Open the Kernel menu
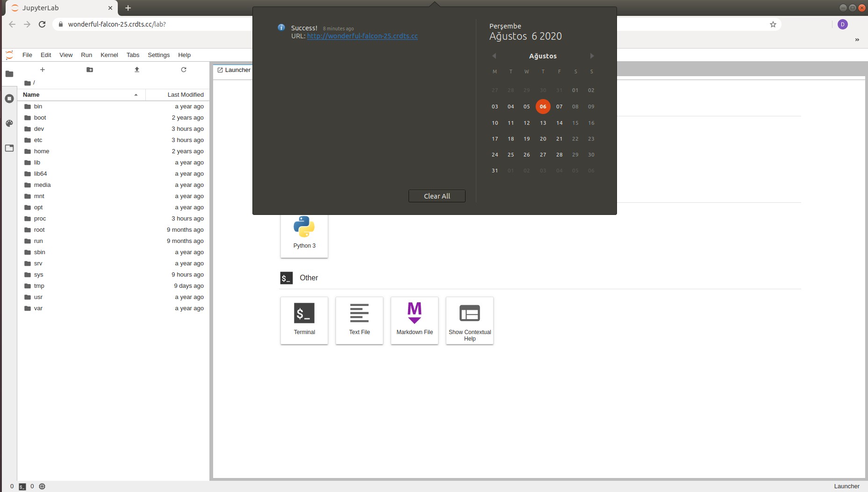Viewport: 868px width, 492px height. coord(109,55)
